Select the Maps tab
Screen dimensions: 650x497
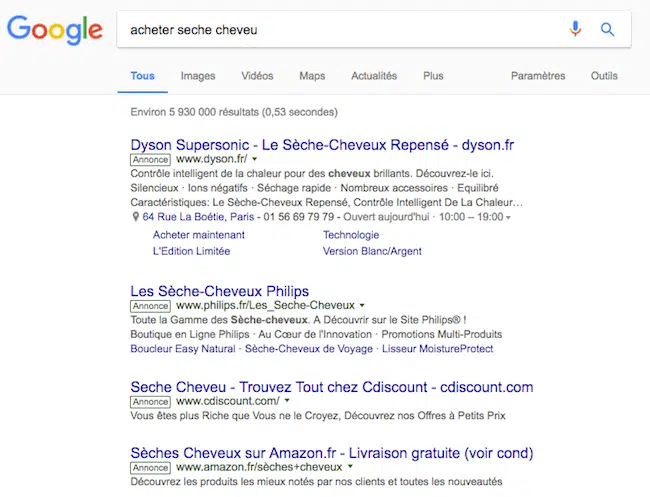click(312, 76)
